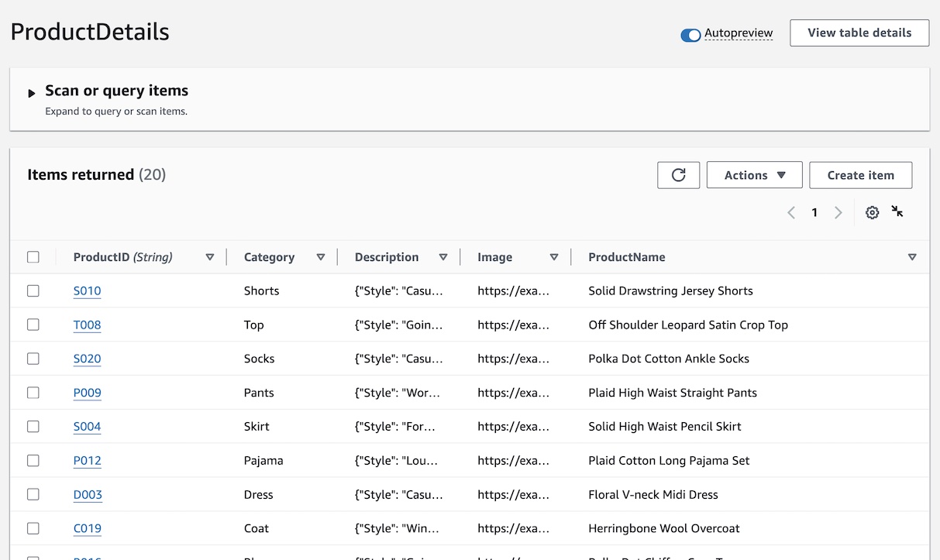Click Plaid High Waist Straight Pants name

[x=673, y=393]
